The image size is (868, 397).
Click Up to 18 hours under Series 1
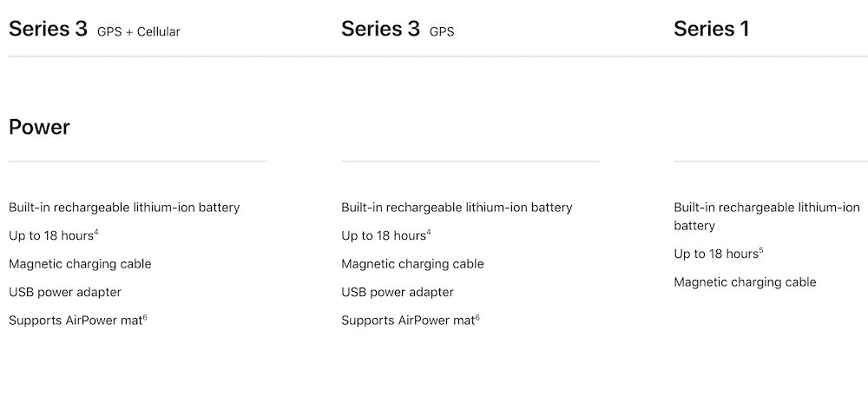tap(716, 255)
